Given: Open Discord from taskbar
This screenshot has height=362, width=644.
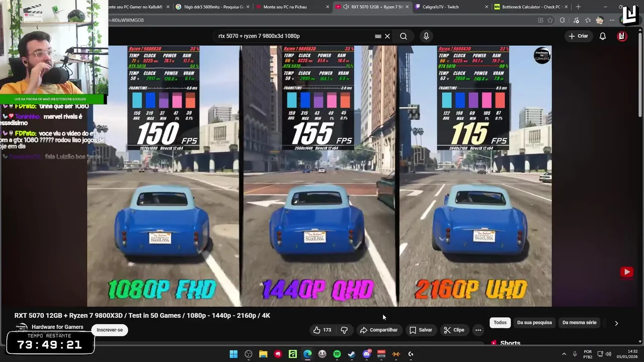Looking at the screenshot, I should point(367,354).
